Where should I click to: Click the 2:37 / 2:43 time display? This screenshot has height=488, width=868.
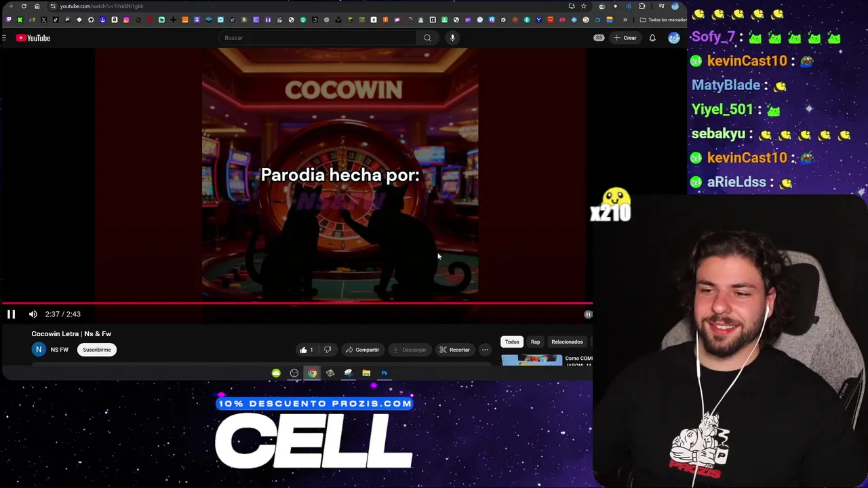[62, 314]
